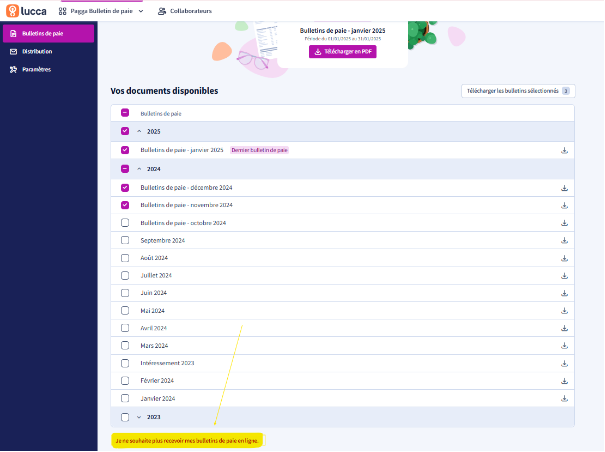This screenshot has height=452, width=605.
Task: Expand the 2023 year group
Action: click(x=139, y=416)
